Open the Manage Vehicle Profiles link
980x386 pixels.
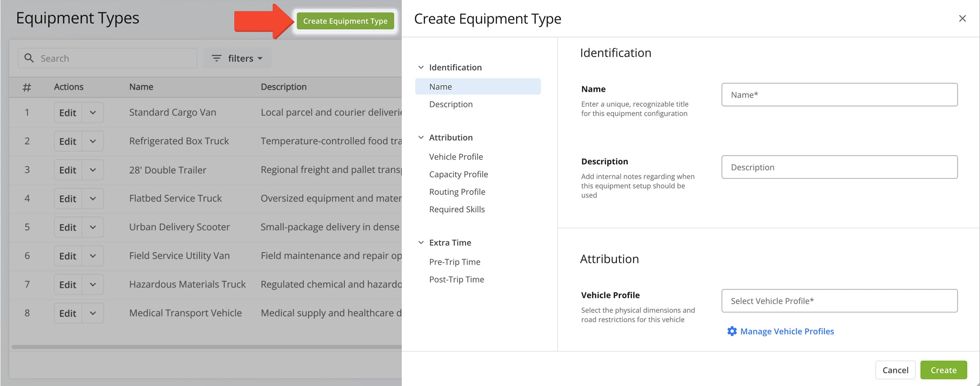[787, 331]
